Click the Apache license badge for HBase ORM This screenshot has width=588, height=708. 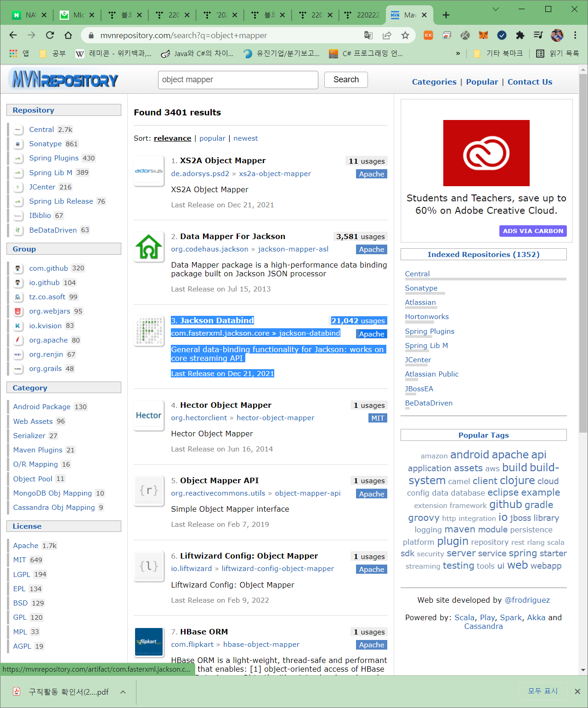click(372, 645)
